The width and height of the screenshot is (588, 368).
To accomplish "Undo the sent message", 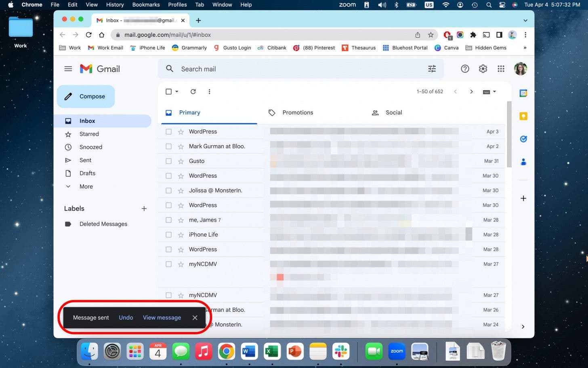I will [126, 318].
